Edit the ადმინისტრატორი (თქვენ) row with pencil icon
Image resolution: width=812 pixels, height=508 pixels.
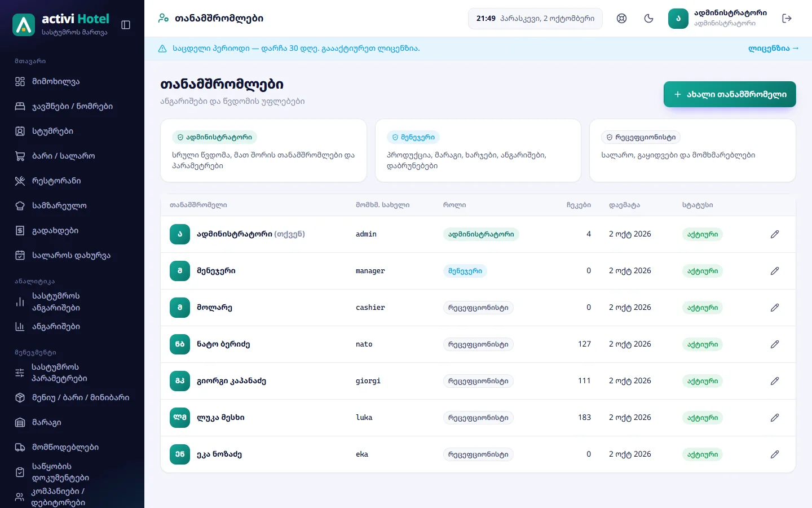pos(775,234)
